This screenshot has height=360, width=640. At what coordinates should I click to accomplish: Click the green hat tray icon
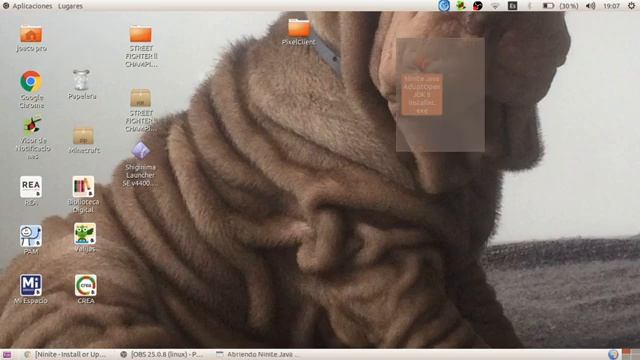pos(461,6)
